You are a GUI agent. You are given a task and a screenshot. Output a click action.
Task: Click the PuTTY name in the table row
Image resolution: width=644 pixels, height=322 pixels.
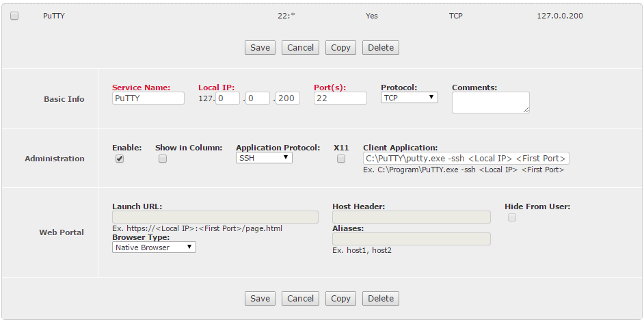(54, 16)
